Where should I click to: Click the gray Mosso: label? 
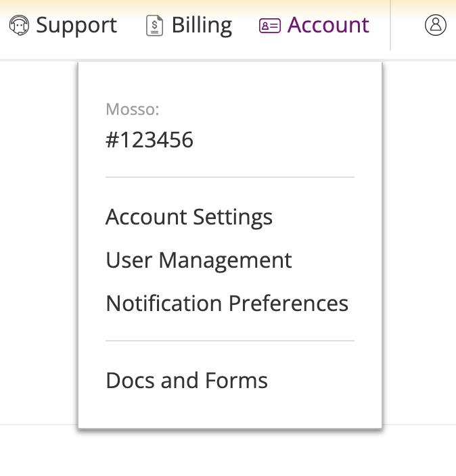tap(132, 110)
